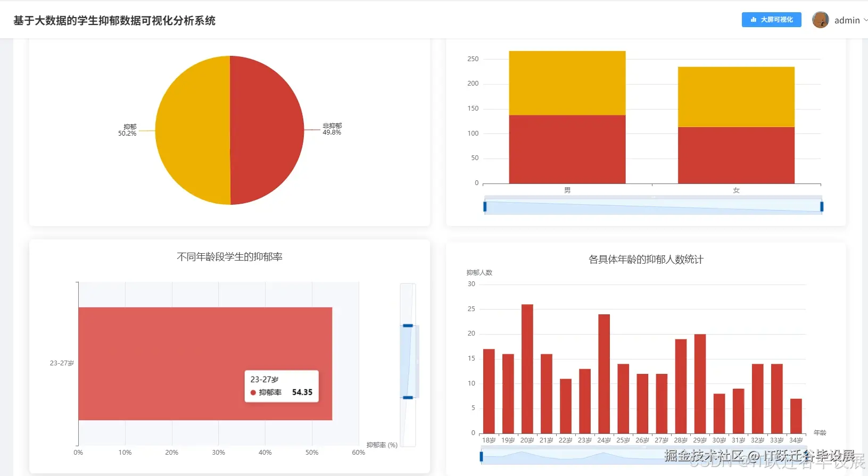Click the 非抑郁 49.8% pie label
This screenshot has height=476, width=868.
coord(332,129)
